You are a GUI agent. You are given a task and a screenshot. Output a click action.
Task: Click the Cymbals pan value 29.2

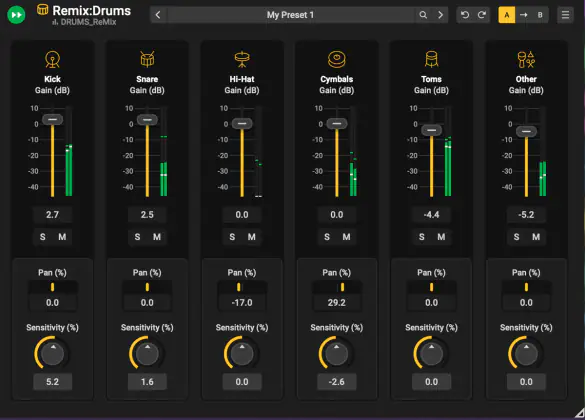point(337,303)
